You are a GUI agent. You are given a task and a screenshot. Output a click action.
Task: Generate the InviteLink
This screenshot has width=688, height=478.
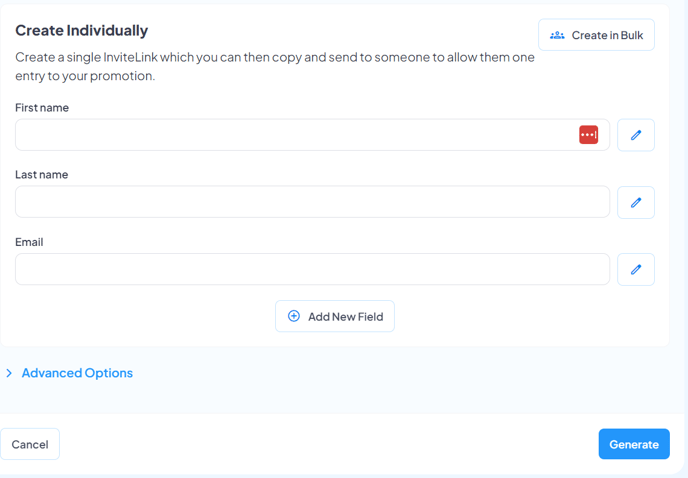click(x=634, y=444)
